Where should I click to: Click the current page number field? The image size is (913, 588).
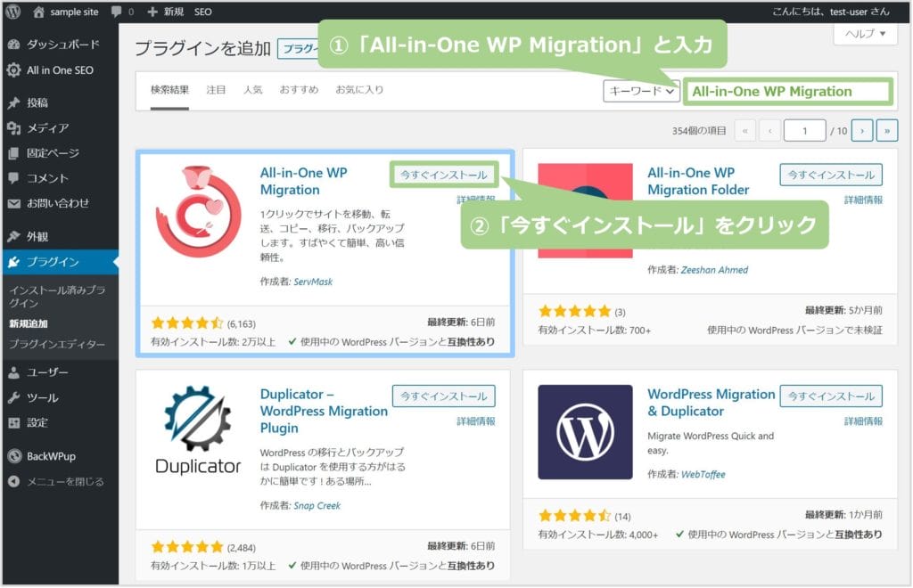click(x=805, y=130)
